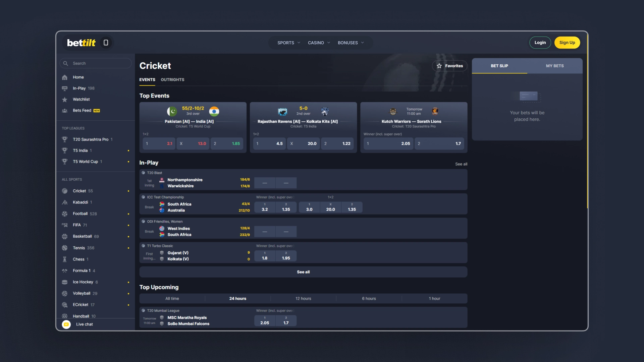Click the FIFA esports icon
The height and width of the screenshot is (362, 644).
[65, 225]
